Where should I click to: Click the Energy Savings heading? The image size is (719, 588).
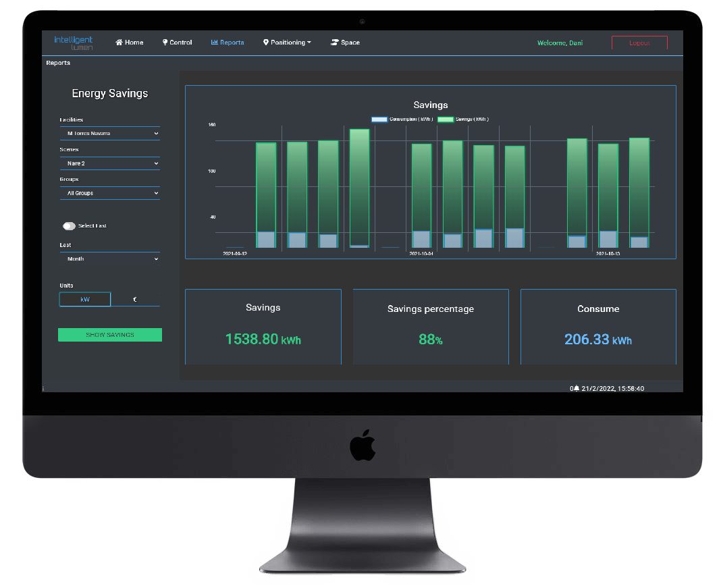[110, 94]
